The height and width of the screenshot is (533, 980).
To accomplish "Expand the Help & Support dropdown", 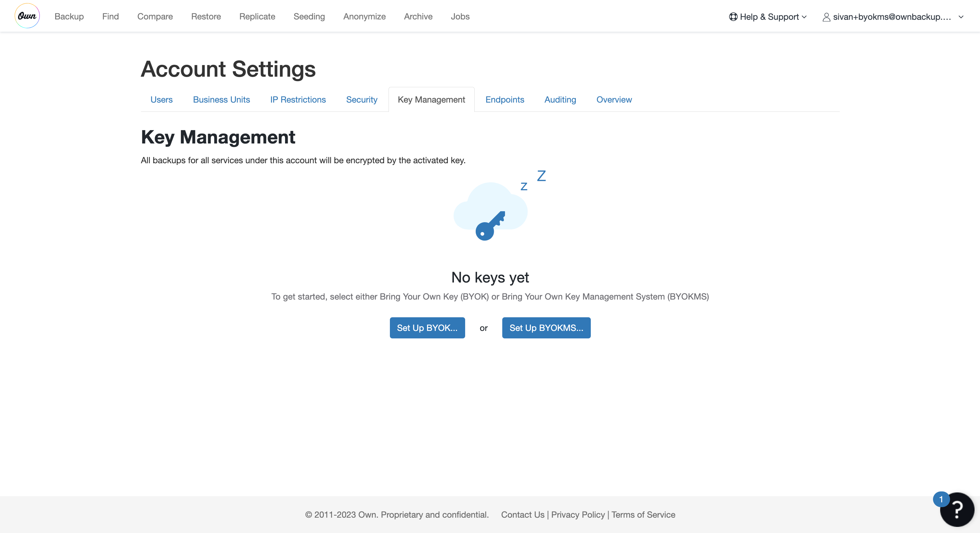I will pos(805,17).
